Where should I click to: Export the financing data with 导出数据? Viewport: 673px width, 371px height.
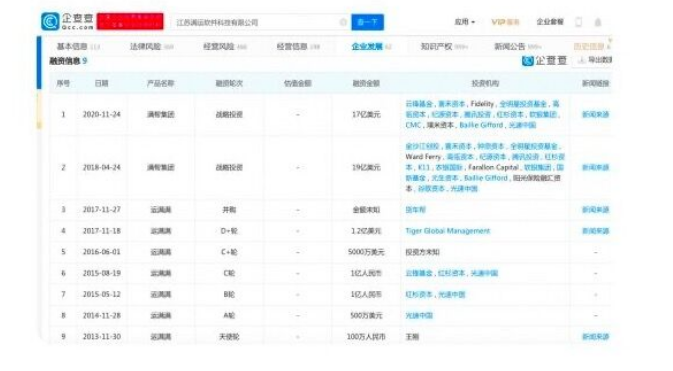click(594, 60)
